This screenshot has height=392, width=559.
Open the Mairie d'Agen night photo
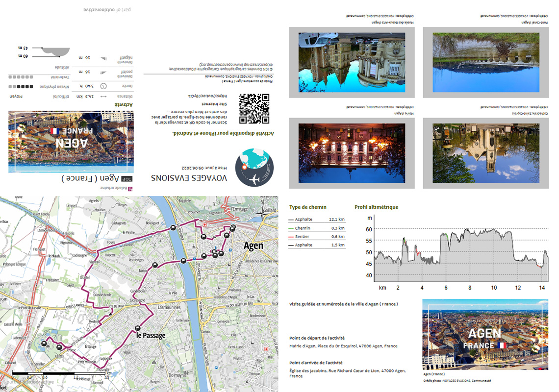point(352,153)
